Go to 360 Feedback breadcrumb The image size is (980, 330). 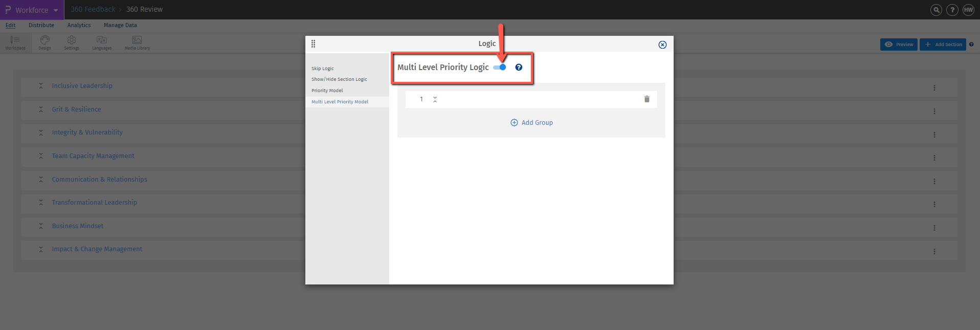(93, 9)
